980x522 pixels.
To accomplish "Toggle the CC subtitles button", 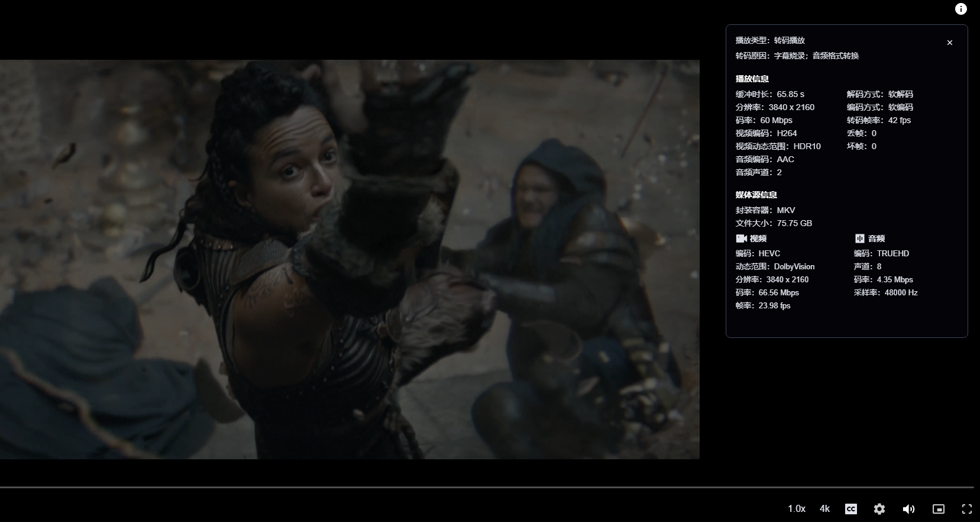I will (x=851, y=509).
